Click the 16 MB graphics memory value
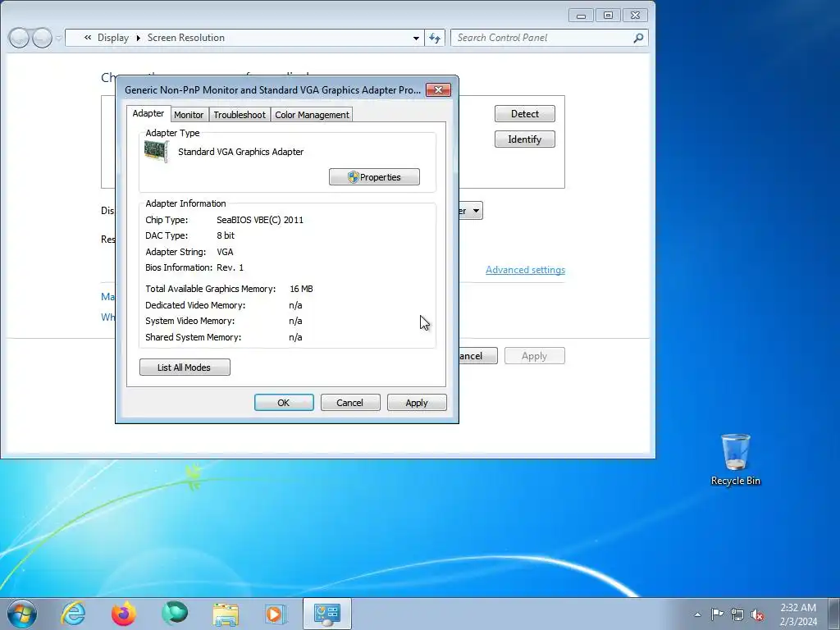This screenshot has height=630, width=840. click(x=301, y=289)
